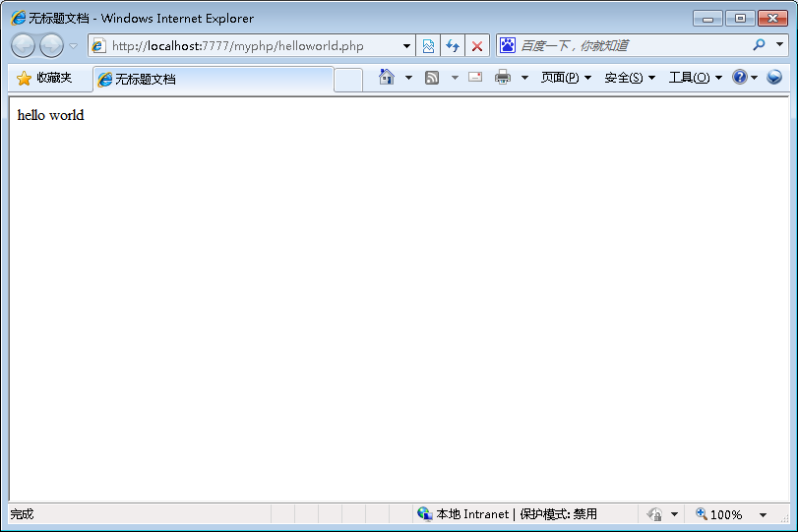Click the RSS feeds icon
The height and width of the screenshot is (532, 798).
tap(432, 78)
